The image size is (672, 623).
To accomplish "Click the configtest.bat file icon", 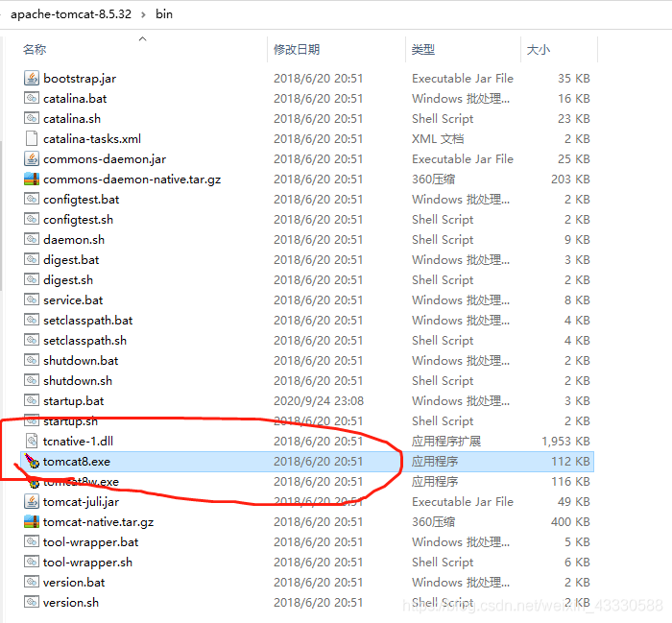I will (32, 199).
